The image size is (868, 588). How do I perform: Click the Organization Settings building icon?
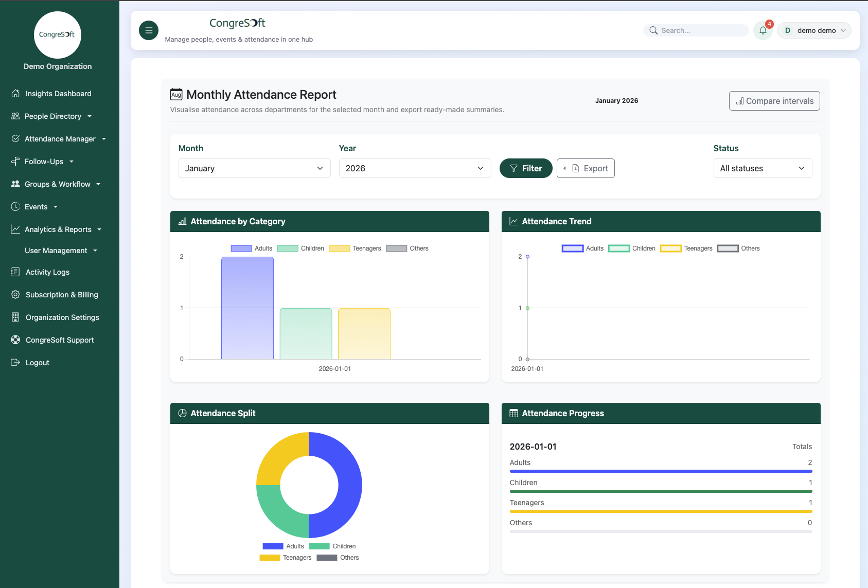pos(15,317)
